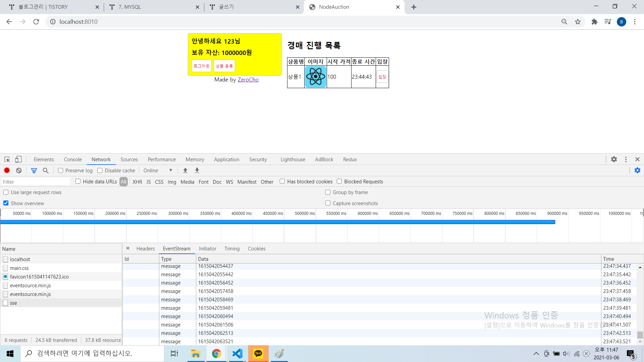Toggle the device toolbar icon
The height and width of the screenshot is (362, 644).
click(18, 160)
